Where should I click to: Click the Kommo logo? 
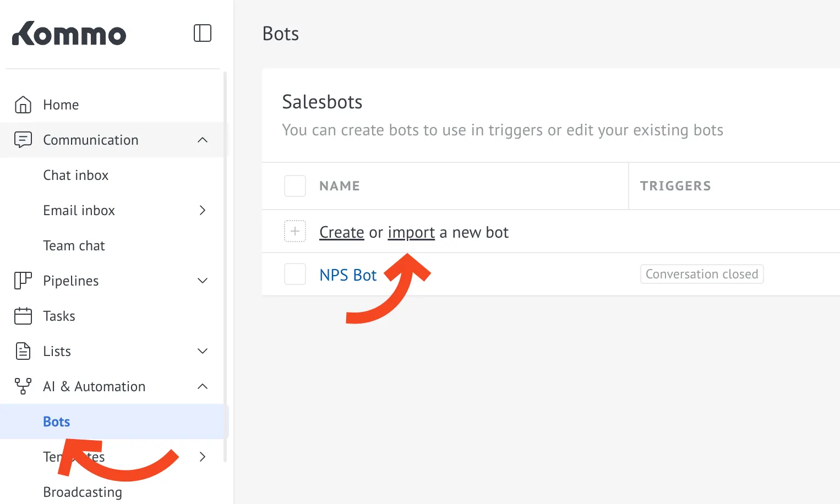point(69,34)
